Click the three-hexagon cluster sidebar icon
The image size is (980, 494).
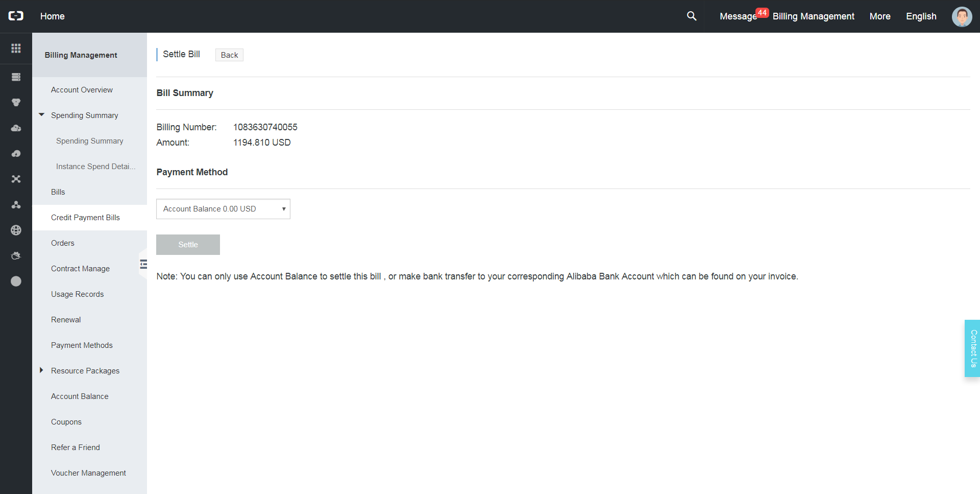(x=16, y=103)
